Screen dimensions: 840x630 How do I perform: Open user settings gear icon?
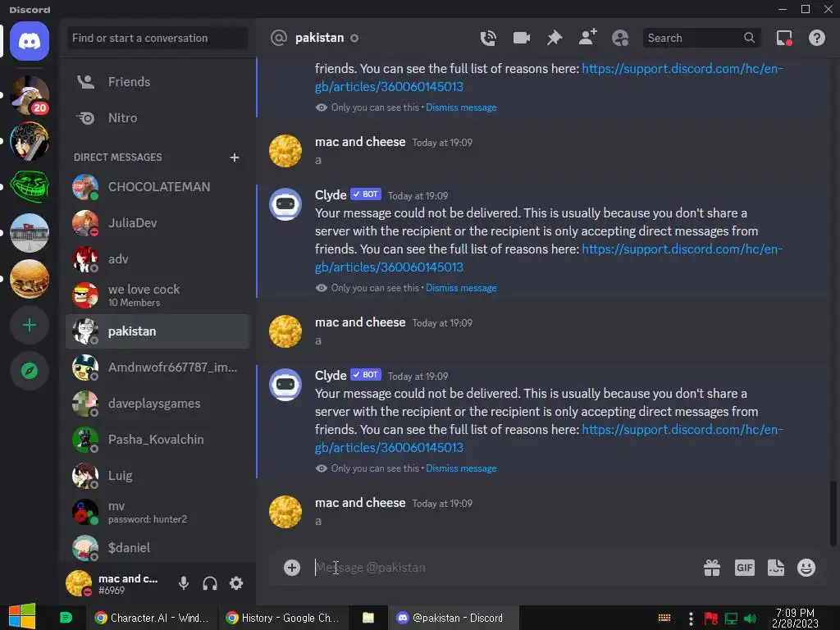pos(236,583)
